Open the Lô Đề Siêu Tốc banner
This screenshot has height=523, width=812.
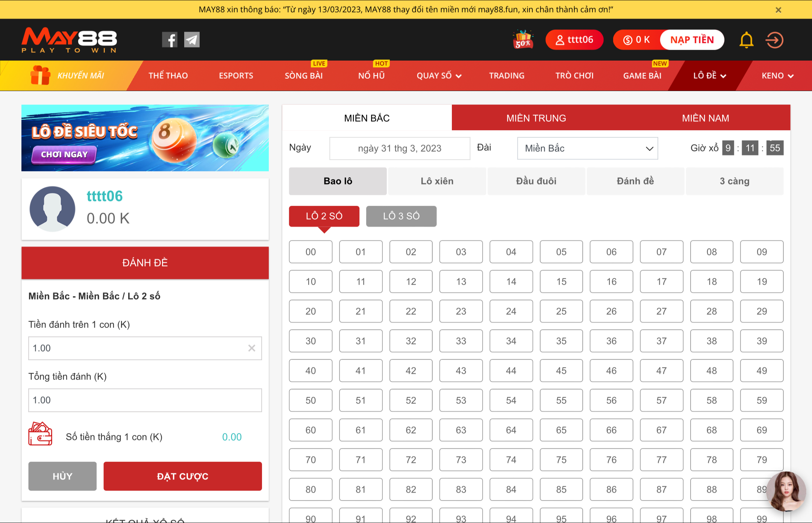tap(145, 138)
